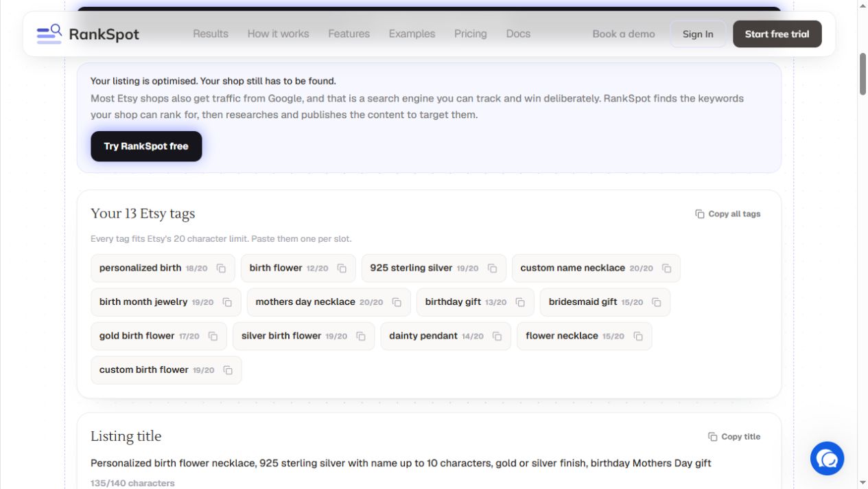This screenshot has height=489, width=868.
Task: Click Copy all tags button
Action: 728,214
